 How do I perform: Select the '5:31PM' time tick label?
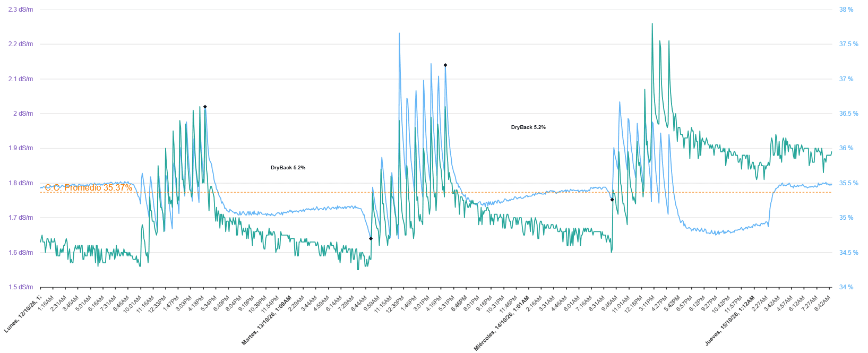pyautogui.click(x=446, y=304)
